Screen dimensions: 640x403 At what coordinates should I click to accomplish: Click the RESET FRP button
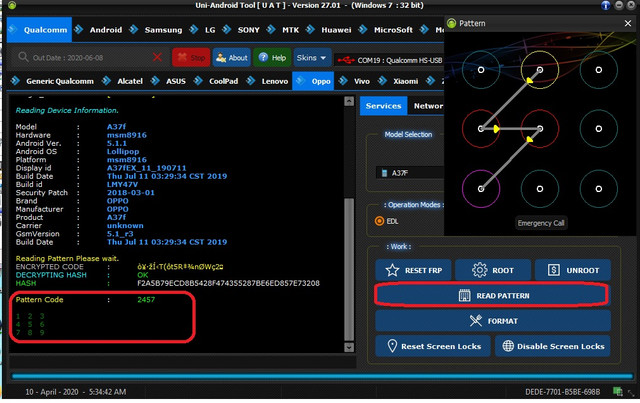[x=413, y=270]
